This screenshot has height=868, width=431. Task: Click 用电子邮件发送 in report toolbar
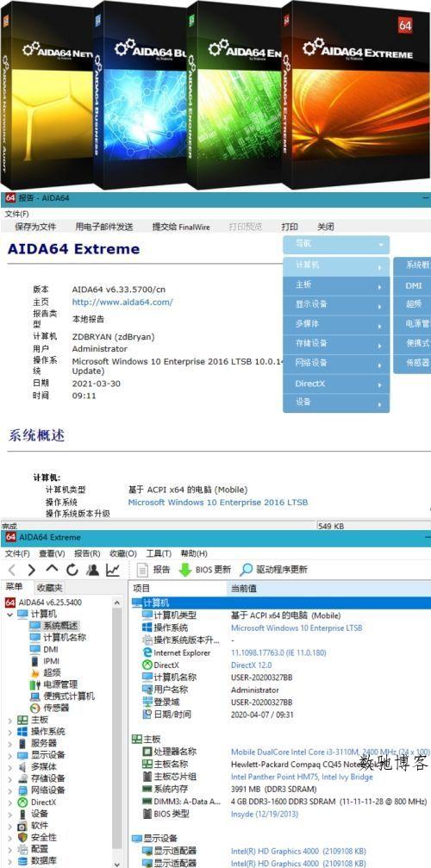tap(104, 227)
